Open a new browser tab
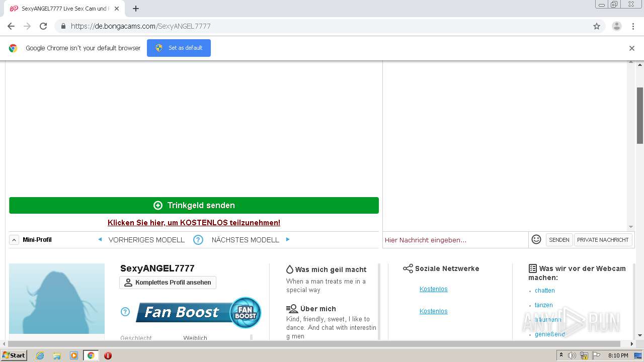This screenshot has height=362, width=644. [136, 9]
